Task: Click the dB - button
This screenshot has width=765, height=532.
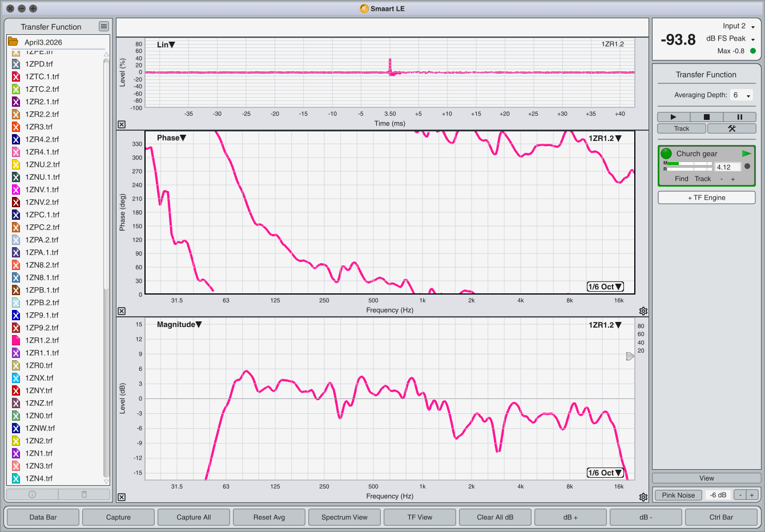Action: (646, 517)
